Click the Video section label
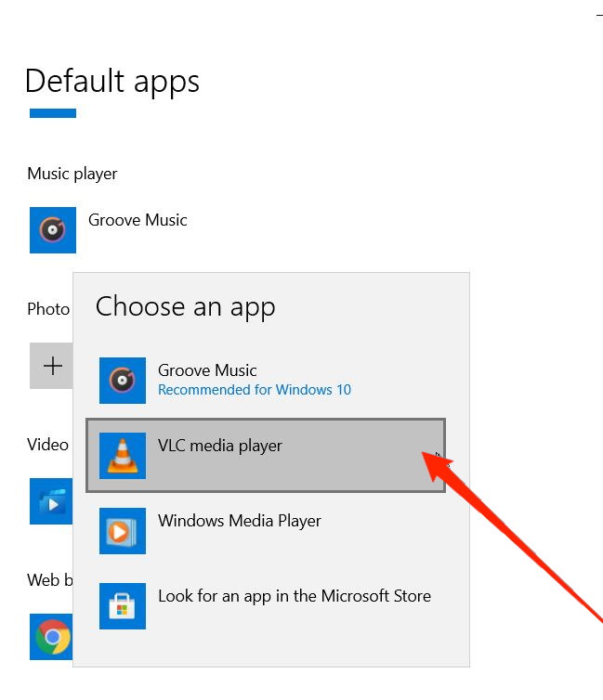Screen dimensions: 603x700 (x=48, y=445)
